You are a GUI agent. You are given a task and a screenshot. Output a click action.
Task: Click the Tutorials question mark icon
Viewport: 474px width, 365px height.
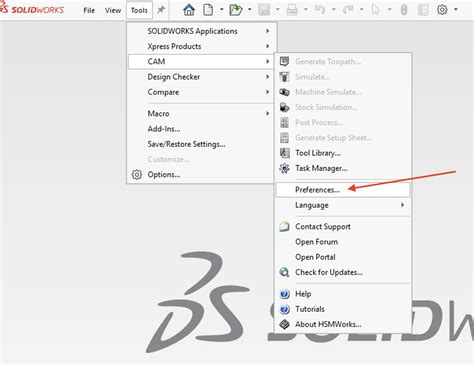284,309
